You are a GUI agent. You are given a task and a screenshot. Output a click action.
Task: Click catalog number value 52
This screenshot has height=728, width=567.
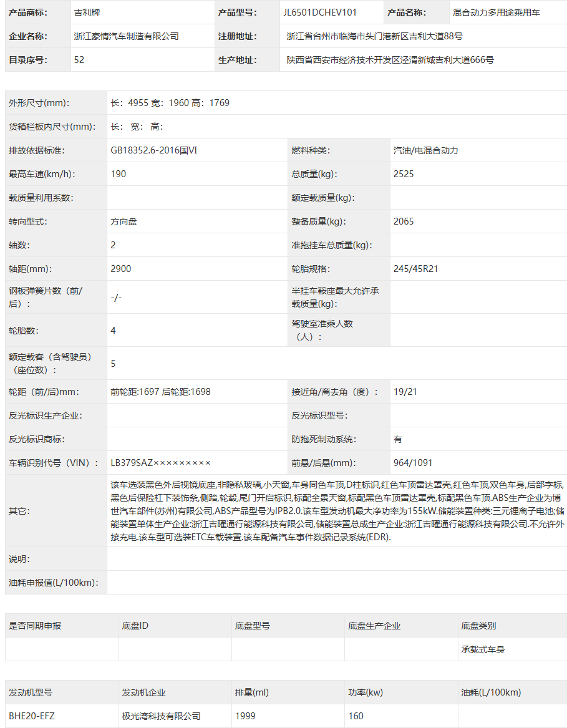coord(79,60)
